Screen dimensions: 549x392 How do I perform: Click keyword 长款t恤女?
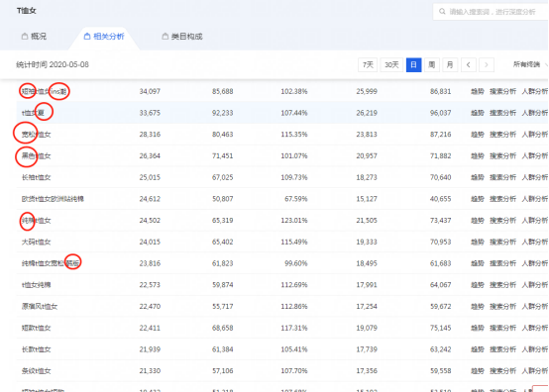tap(36, 349)
